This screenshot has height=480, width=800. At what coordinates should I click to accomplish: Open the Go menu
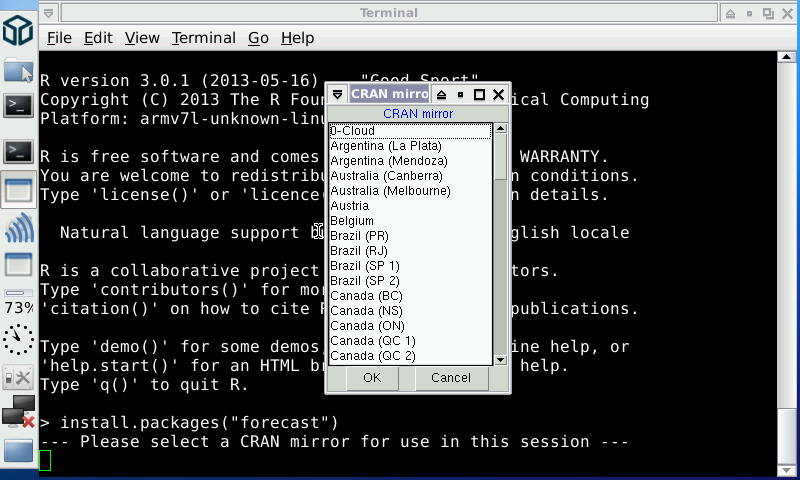coord(258,38)
